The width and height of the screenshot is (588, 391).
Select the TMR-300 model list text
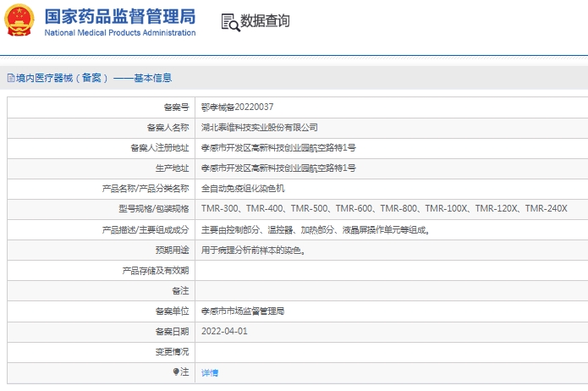(384, 209)
